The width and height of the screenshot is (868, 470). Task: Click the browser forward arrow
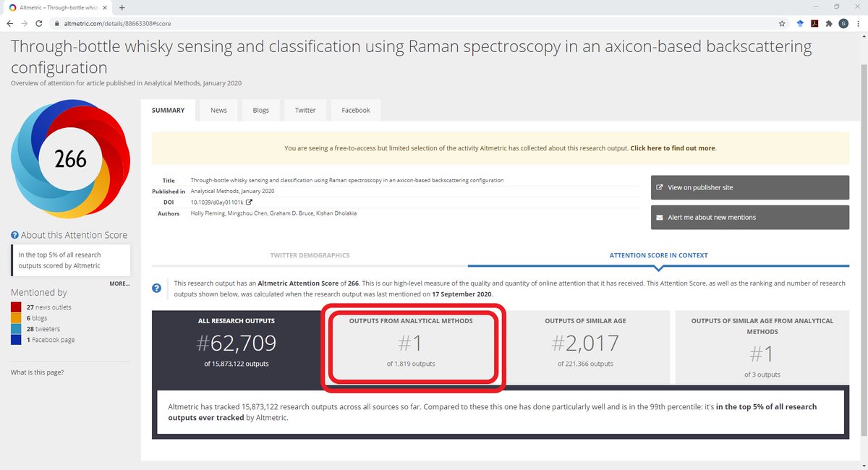pyautogui.click(x=25, y=23)
